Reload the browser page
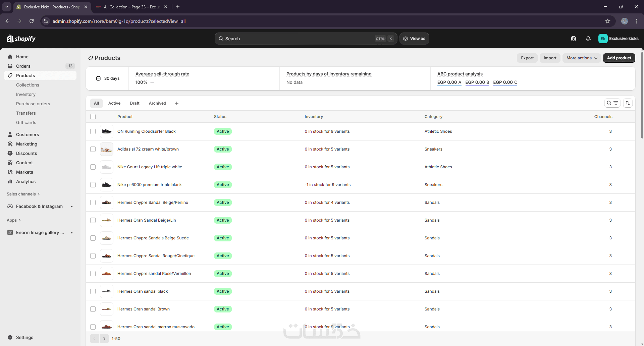644x346 pixels. click(32, 21)
